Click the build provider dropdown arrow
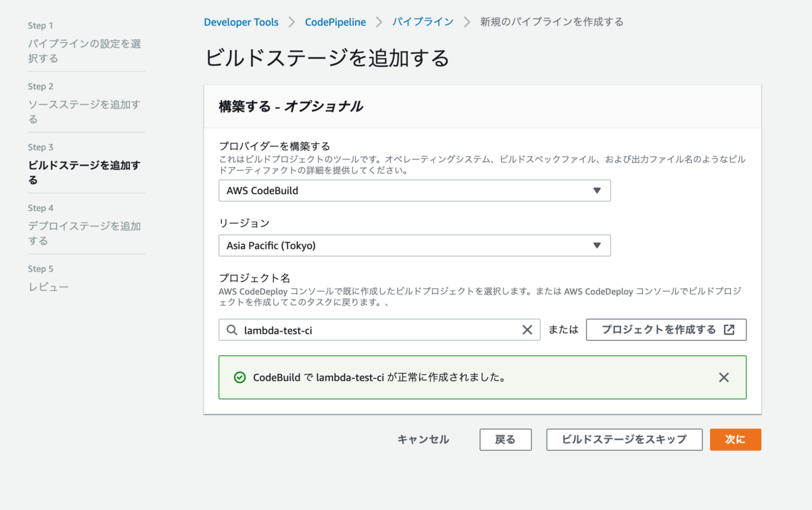812x510 pixels. pos(597,191)
